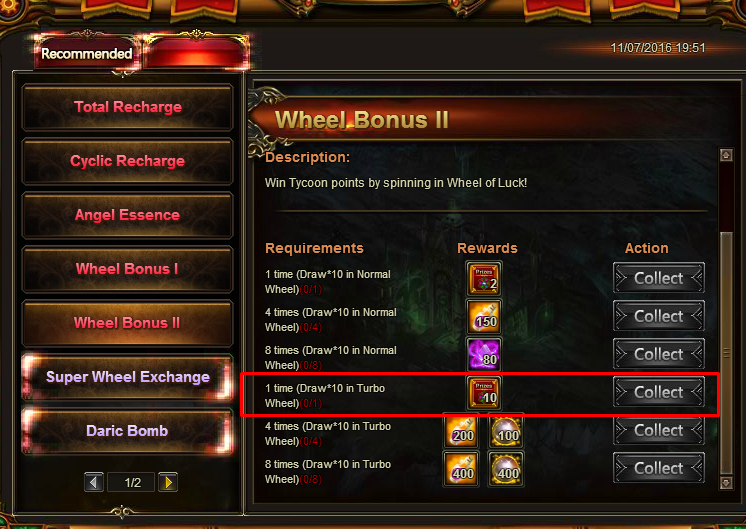746x529 pixels.
Task: Click the 150 gold ticket reward icon
Action: coord(484,316)
